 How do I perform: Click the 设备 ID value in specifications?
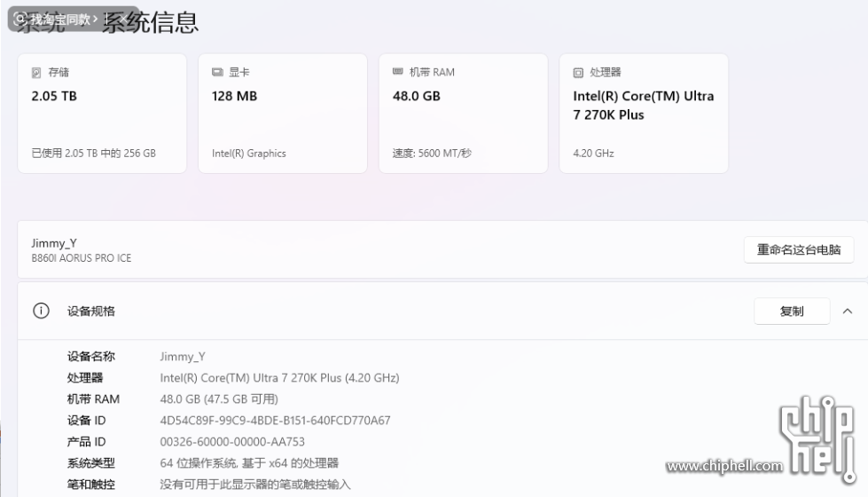point(275,421)
